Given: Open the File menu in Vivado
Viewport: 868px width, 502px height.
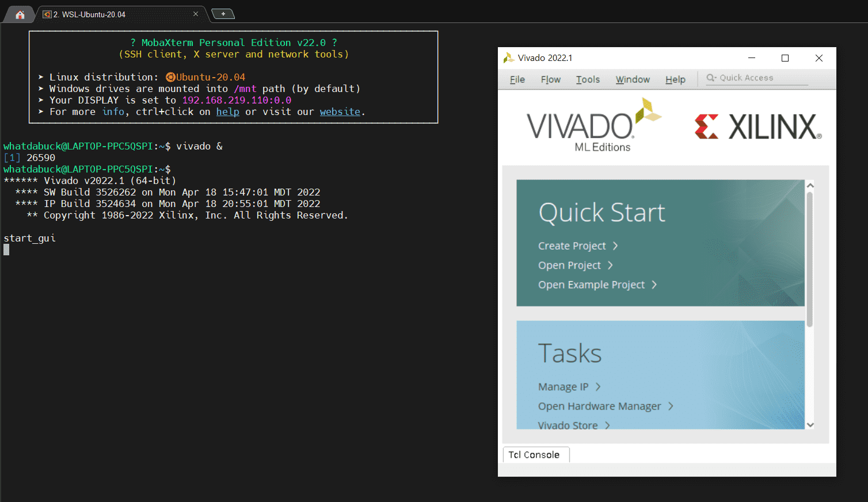Looking at the screenshot, I should [517, 79].
